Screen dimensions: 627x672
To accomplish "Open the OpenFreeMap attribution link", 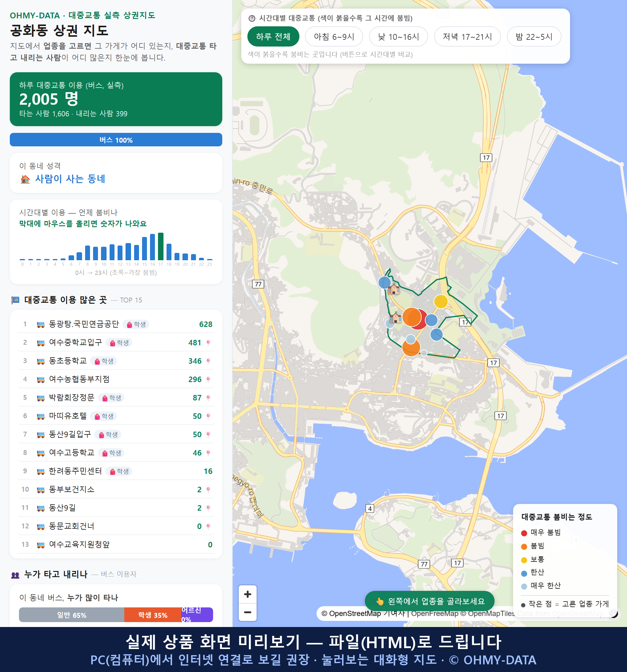I will (435, 613).
